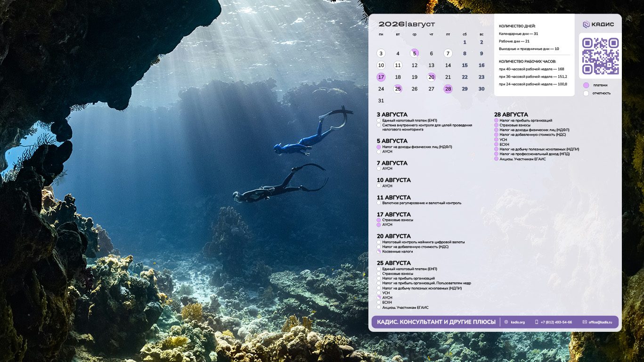
Task: Click 'Налоговый контроль майнинга цифровой валюты' entry
Action: 424,242
